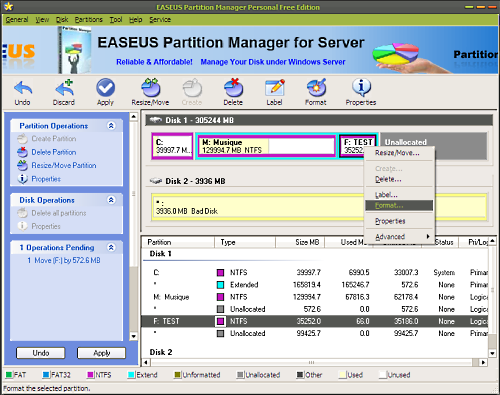Viewport: 500px width, 395px height.
Task: Select the M: Musique row in list
Action: [315, 297]
